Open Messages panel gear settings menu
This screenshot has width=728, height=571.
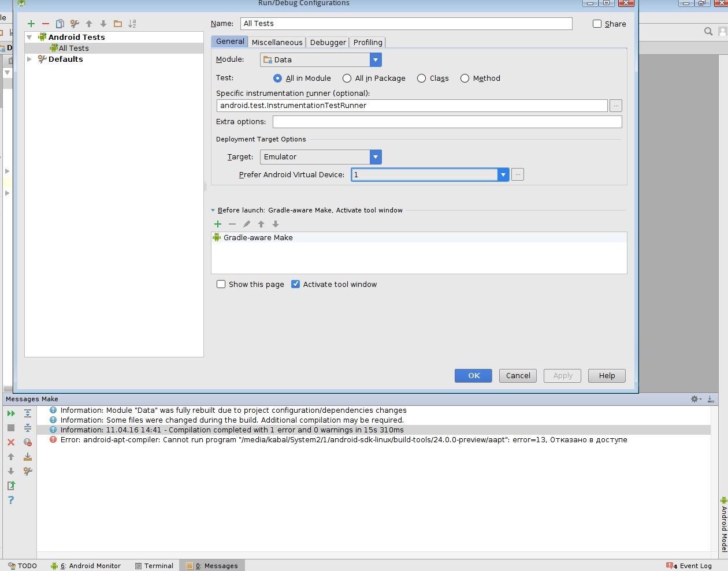696,399
